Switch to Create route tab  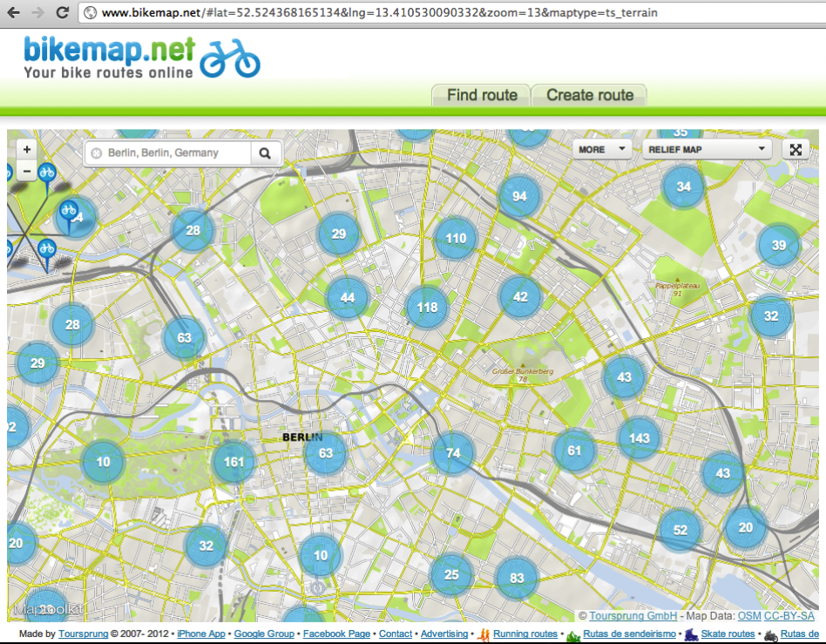(x=590, y=95)
